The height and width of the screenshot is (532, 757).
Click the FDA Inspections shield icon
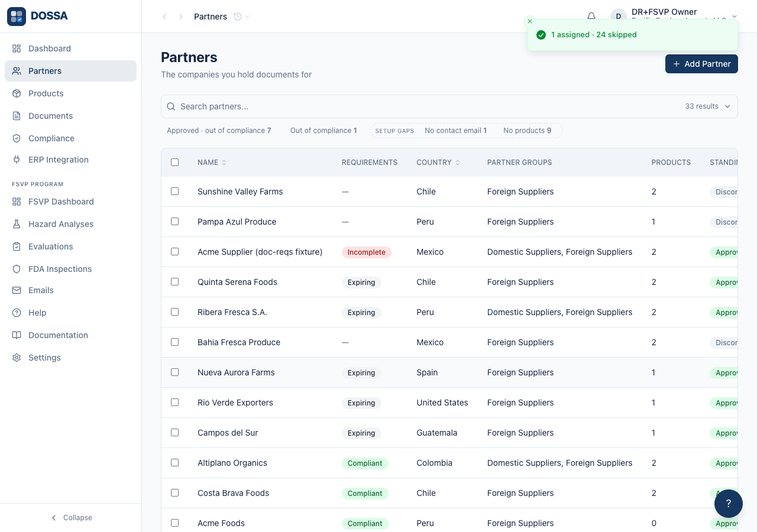[x=17, y=269]
